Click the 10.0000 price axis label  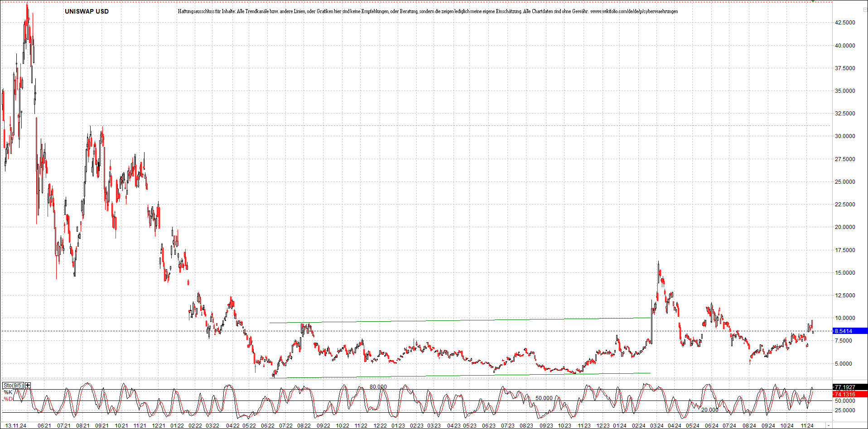pyautogui.click(x=845, y=318)
